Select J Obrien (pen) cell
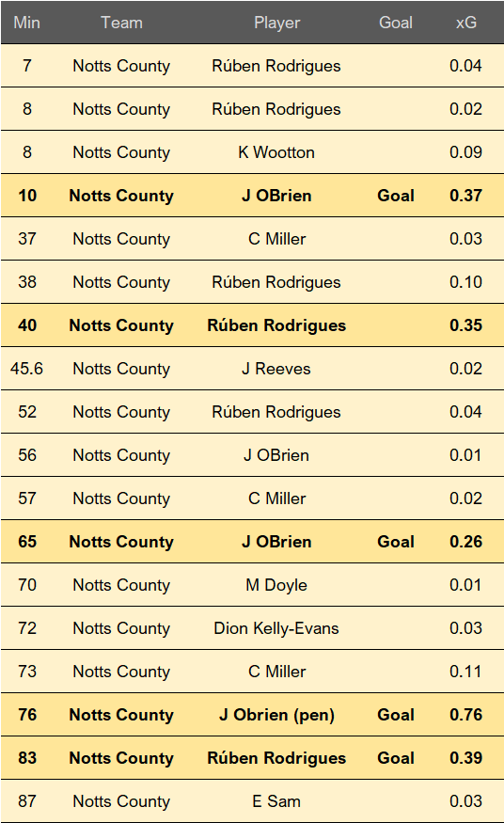Screen dimensions: 504x823 276,714
